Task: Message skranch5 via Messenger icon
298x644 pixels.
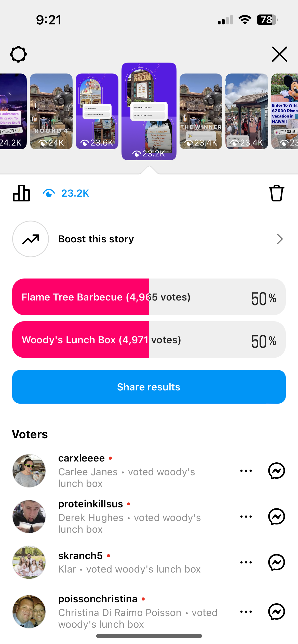Action: 276,562
